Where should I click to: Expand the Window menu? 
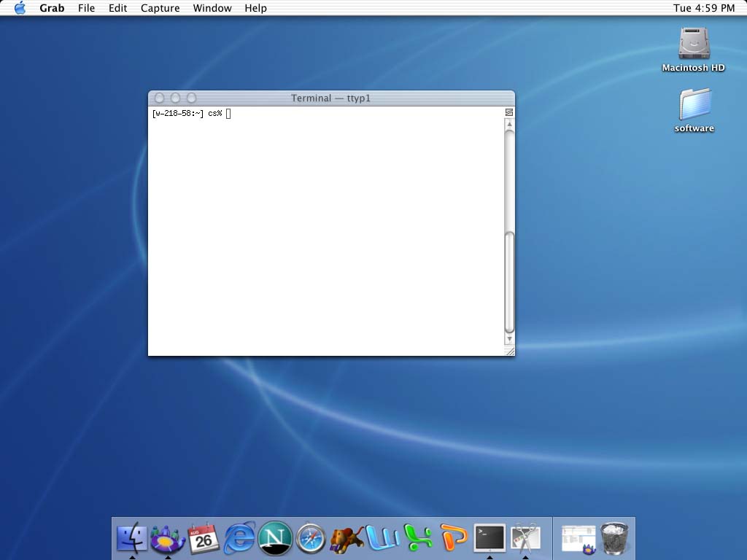point(212,8)
